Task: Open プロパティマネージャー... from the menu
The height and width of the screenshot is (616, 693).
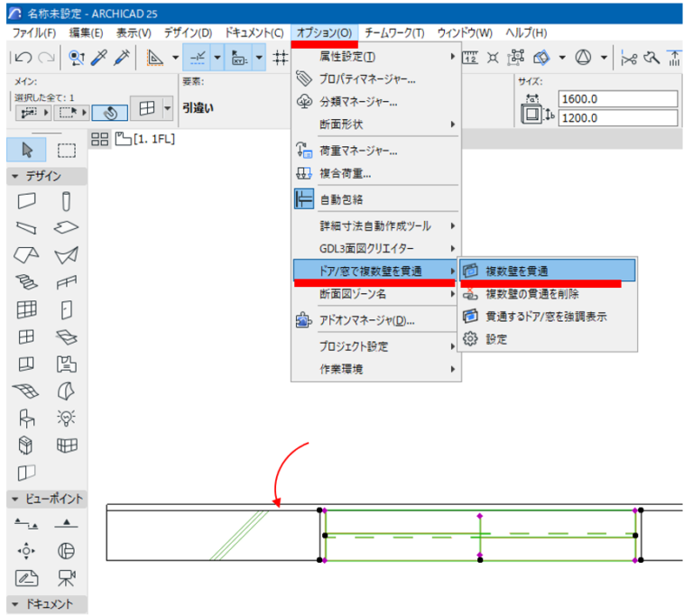Action: pyautogui.click(x=376, y=79)
